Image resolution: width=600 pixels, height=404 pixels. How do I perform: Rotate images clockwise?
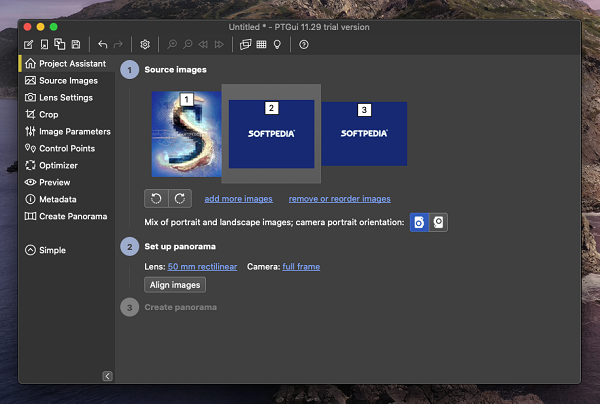tap(178, 198)
